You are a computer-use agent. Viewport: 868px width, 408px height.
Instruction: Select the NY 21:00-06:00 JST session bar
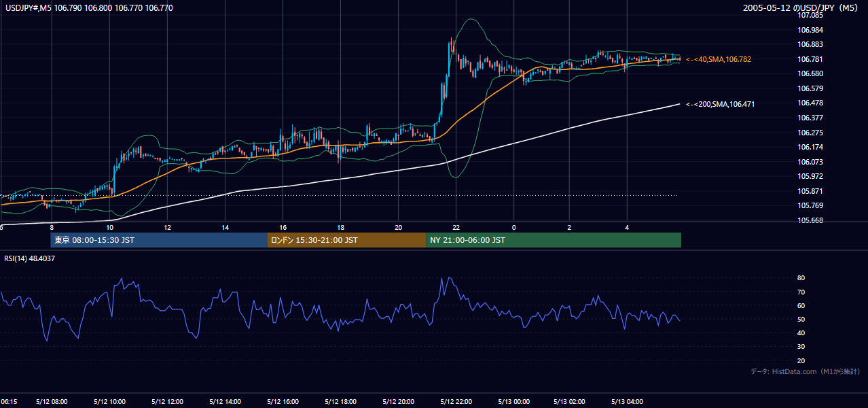click(554, 240)
